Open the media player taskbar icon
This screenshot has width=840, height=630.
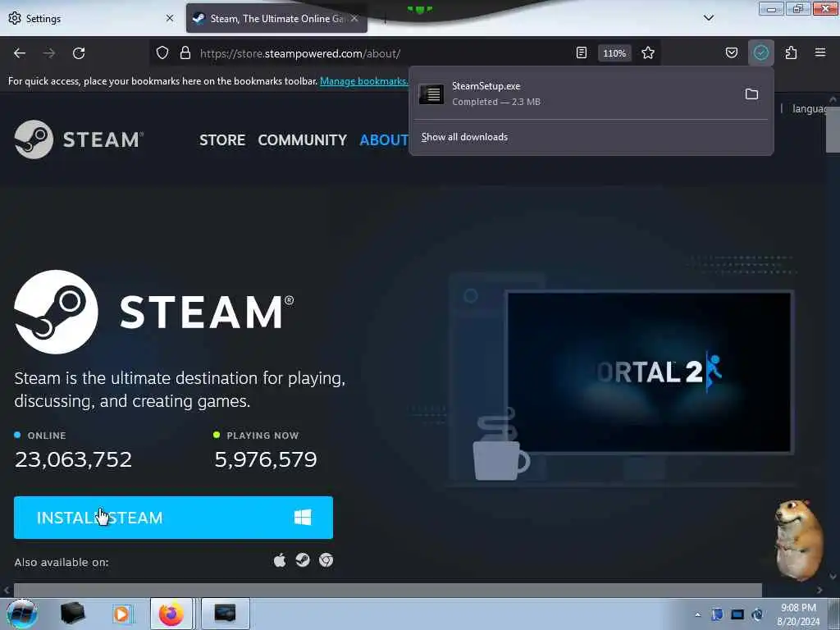pos(121,614)
